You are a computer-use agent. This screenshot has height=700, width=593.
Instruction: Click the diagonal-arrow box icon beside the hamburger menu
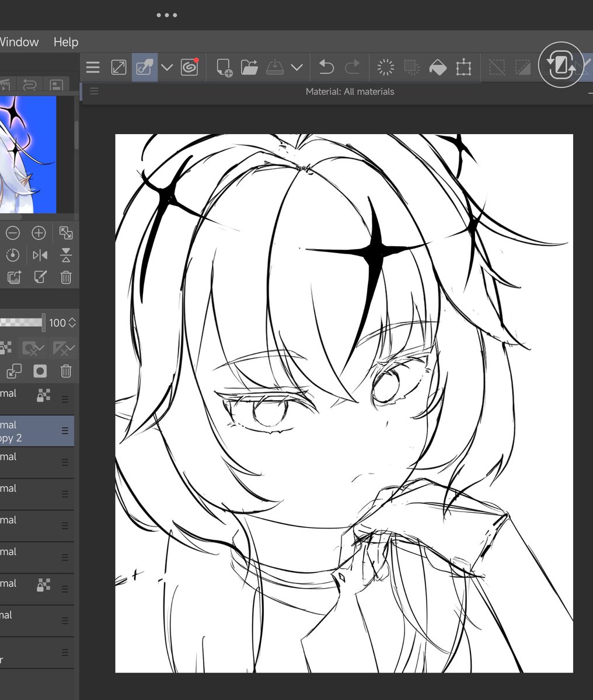click(118, 68)
